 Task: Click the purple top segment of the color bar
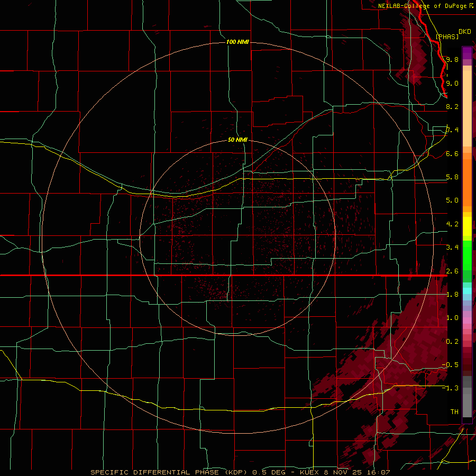coord(467,53)
